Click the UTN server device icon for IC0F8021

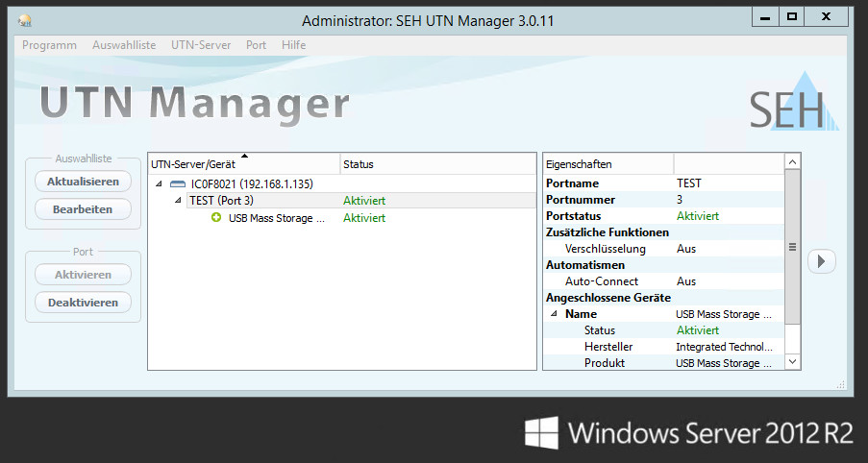click(x=178, y=184)
